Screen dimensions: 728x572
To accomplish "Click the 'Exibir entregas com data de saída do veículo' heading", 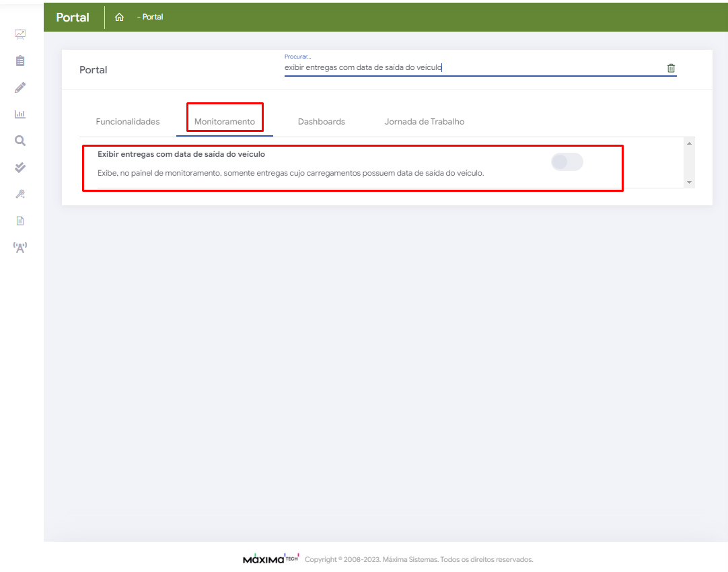I will click(181, 154).
